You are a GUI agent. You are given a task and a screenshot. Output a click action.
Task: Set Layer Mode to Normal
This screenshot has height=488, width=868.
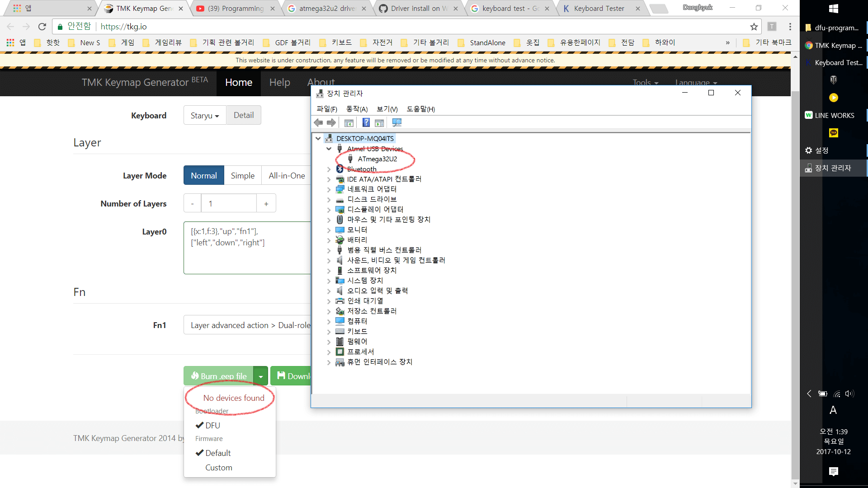[204, 175]
